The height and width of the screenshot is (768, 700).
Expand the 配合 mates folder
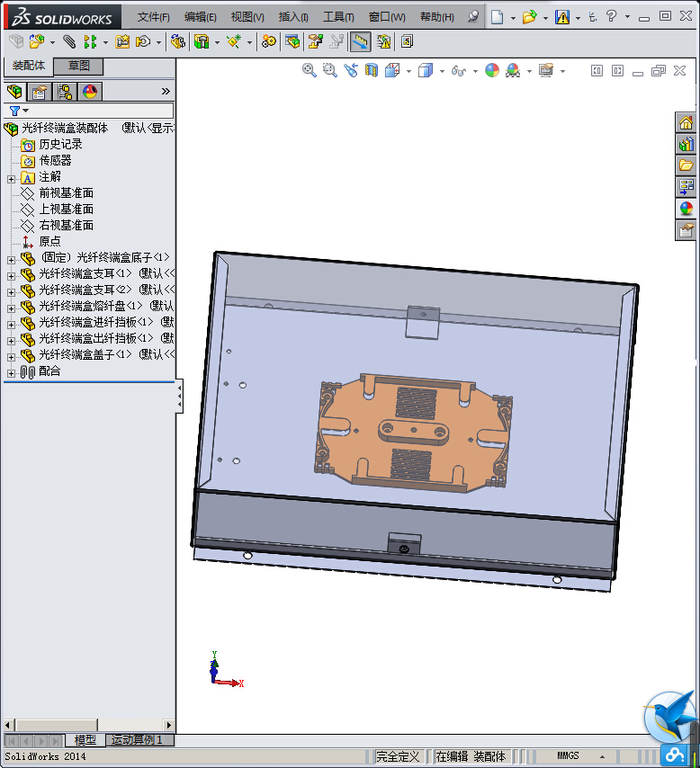point(12,374)
